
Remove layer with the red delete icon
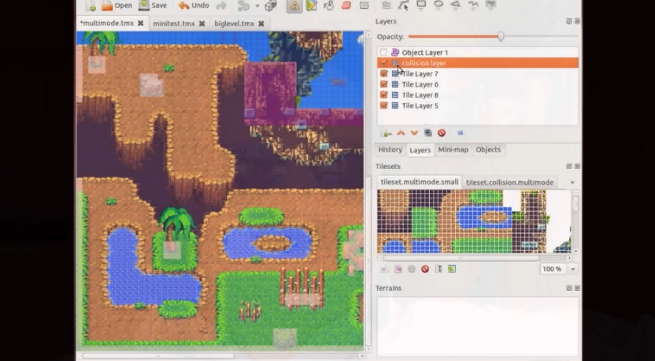pos(442,133)
